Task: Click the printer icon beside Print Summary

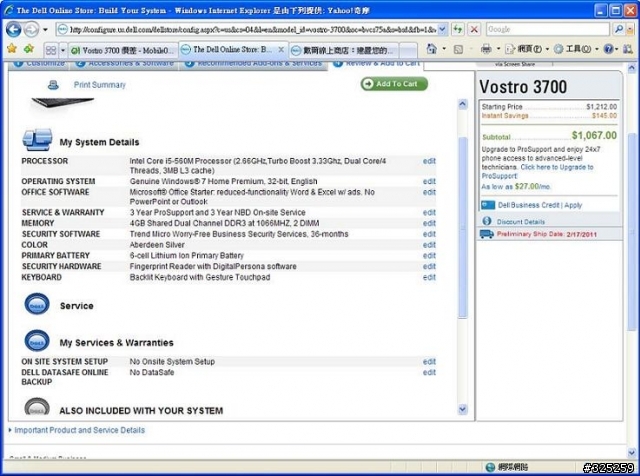Action: [x=53, y=85]
